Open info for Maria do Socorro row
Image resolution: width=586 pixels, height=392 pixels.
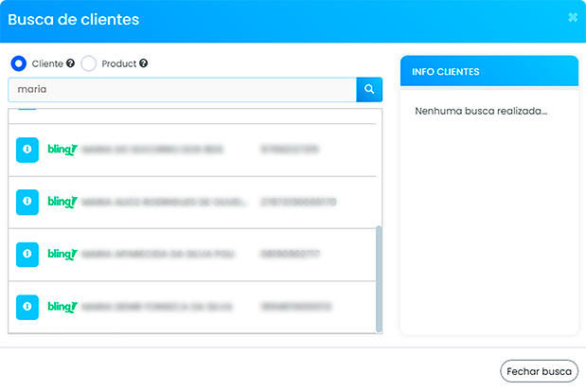coord(27,150)
